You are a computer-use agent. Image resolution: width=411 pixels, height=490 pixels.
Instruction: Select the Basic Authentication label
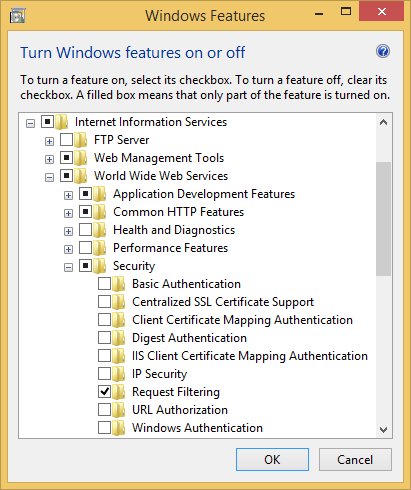click(x=186, y=284)
